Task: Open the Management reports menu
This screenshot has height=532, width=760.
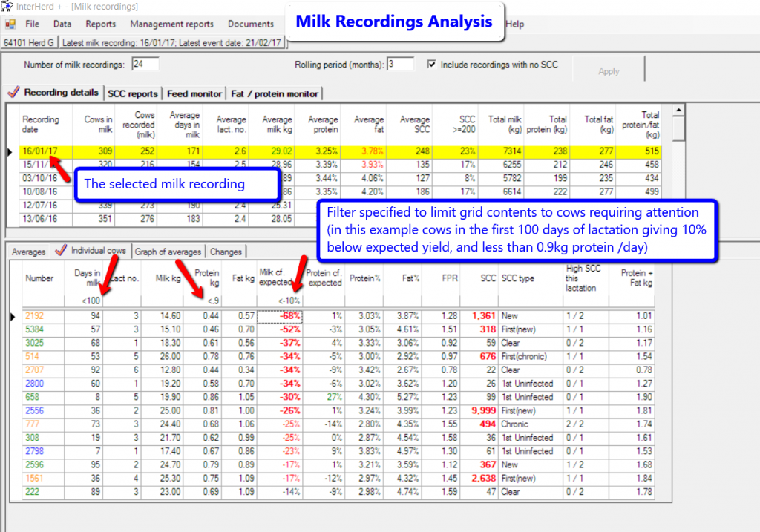Action: pos(171,24)
